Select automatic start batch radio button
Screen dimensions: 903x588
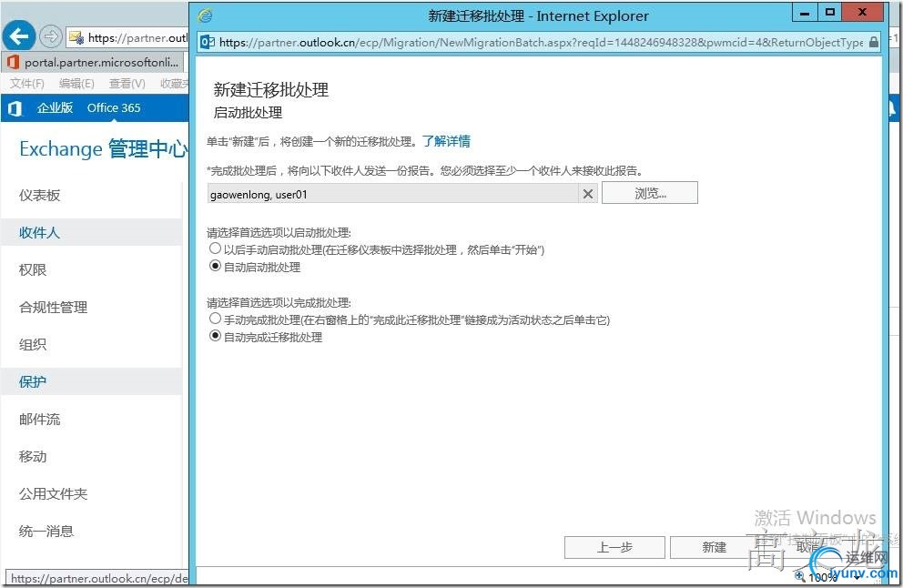(x=215, y=266)
